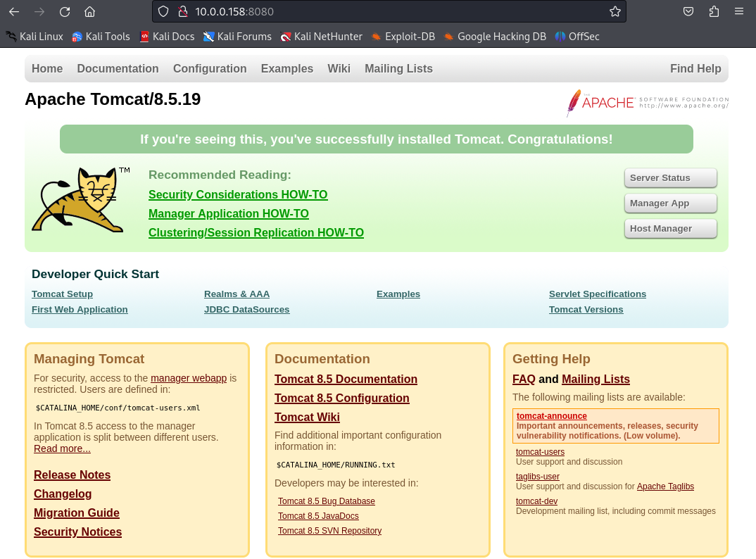Image resolution: width=756 pixels, height=559 pixels.
Task: Open Kali NetHunter bookmark
Action: pyautogui.click(x=321, y=37)
